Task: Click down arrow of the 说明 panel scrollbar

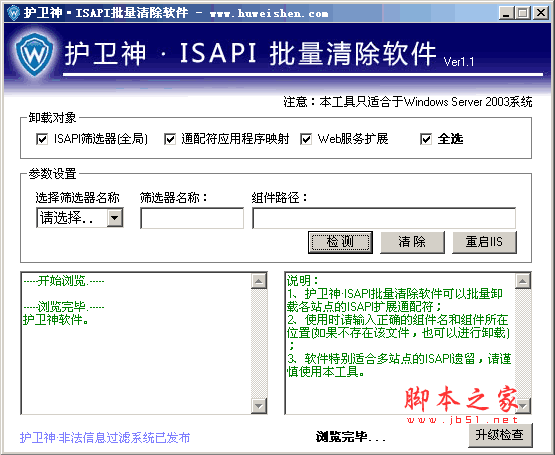Action: coord(523,405)
